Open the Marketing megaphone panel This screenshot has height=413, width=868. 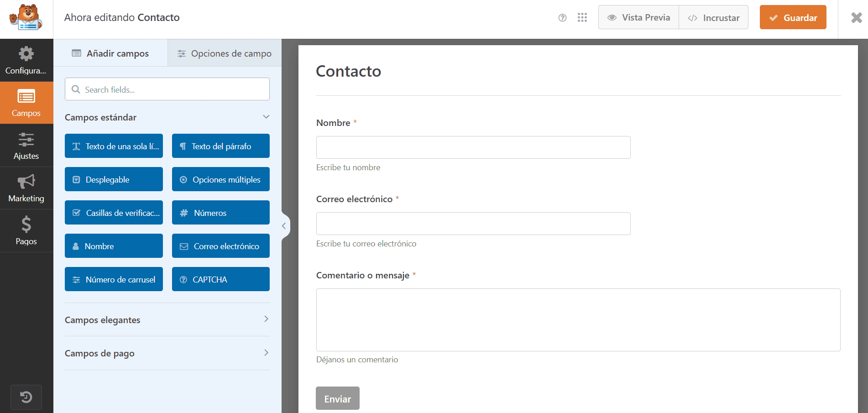tap(26, 188)
